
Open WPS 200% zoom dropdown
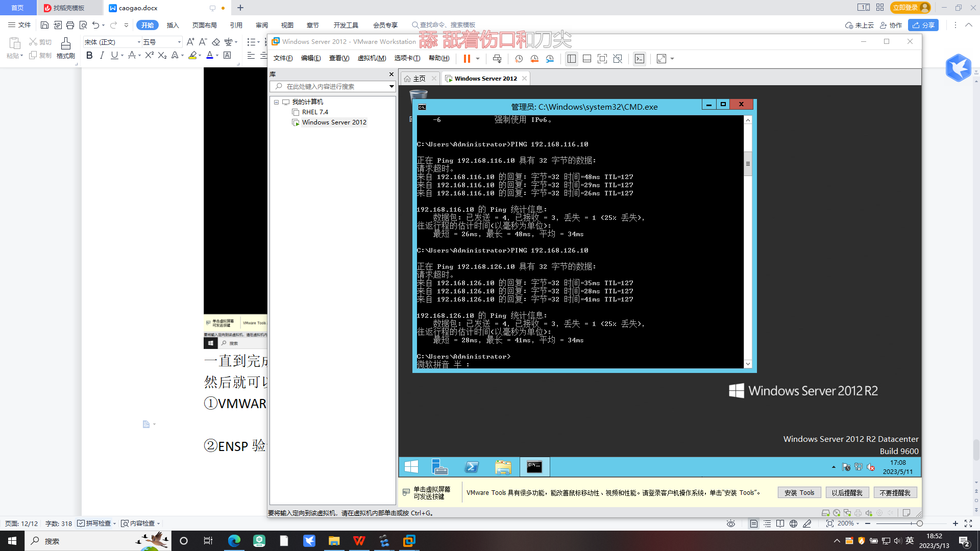848,523
